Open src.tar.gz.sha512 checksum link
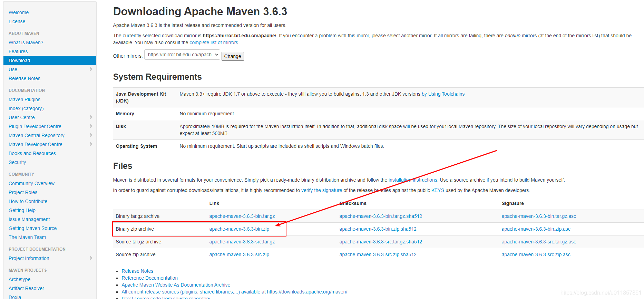Viewport: 644px width, 299px height. coord(381,242)
